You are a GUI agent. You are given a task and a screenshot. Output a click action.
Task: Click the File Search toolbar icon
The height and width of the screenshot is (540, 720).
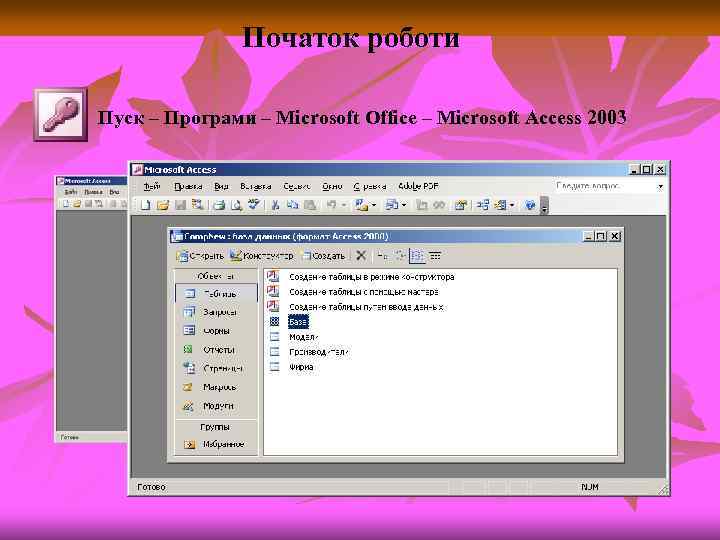[198, 205]
